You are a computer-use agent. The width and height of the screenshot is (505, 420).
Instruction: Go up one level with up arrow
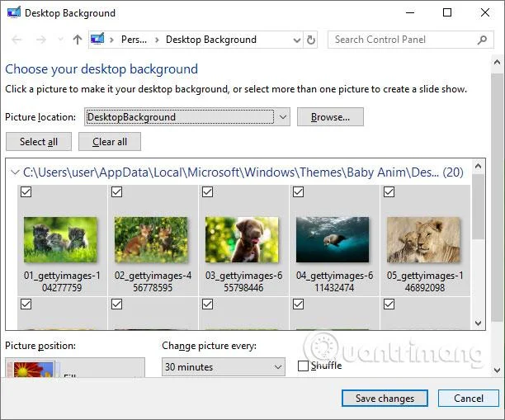pos(78,40)
